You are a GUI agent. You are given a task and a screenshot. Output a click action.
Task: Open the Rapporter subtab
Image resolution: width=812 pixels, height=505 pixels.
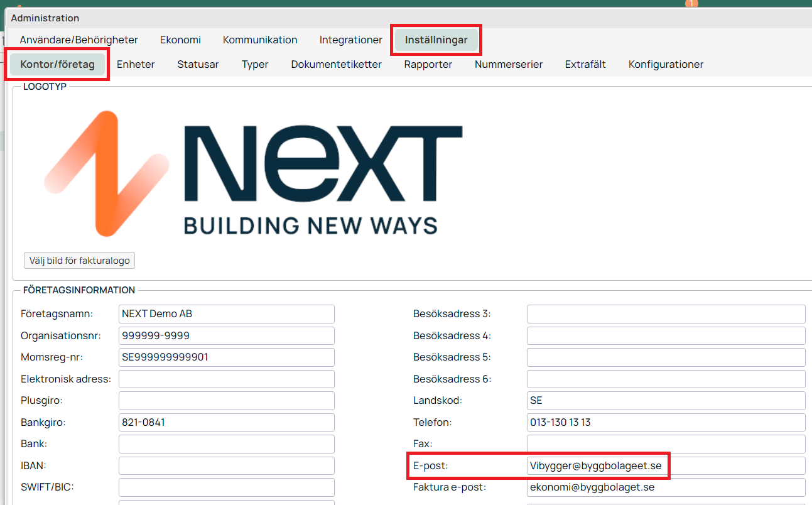[428, 64]
